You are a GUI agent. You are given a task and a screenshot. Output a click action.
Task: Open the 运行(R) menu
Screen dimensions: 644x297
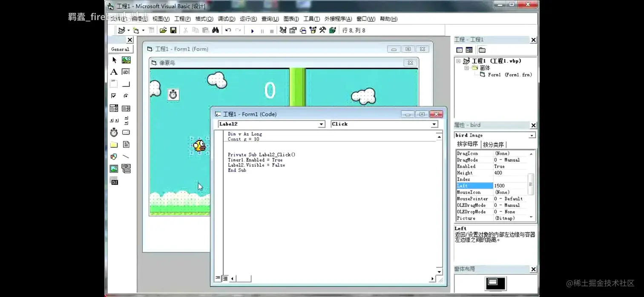(x=248, y=19)
